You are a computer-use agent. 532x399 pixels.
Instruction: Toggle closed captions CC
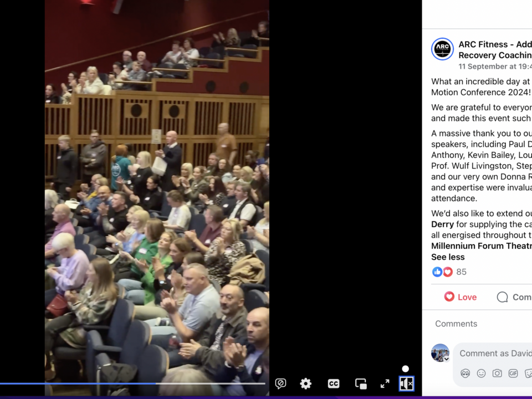pyautogui.click(x=334, y=383)
